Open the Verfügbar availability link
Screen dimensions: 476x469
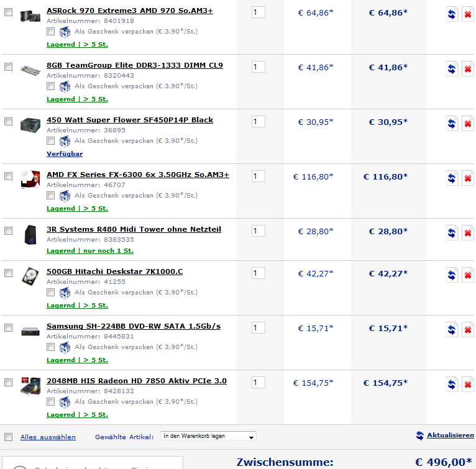65,153
